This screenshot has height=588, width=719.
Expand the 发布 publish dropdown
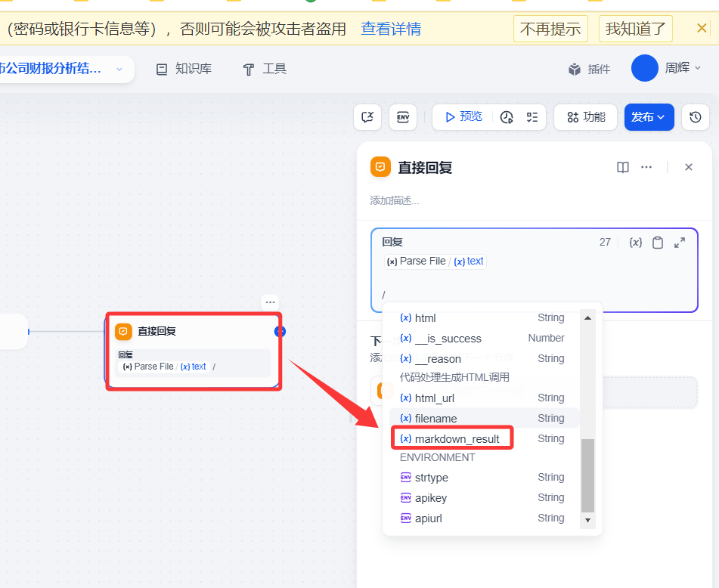(649, 117)
